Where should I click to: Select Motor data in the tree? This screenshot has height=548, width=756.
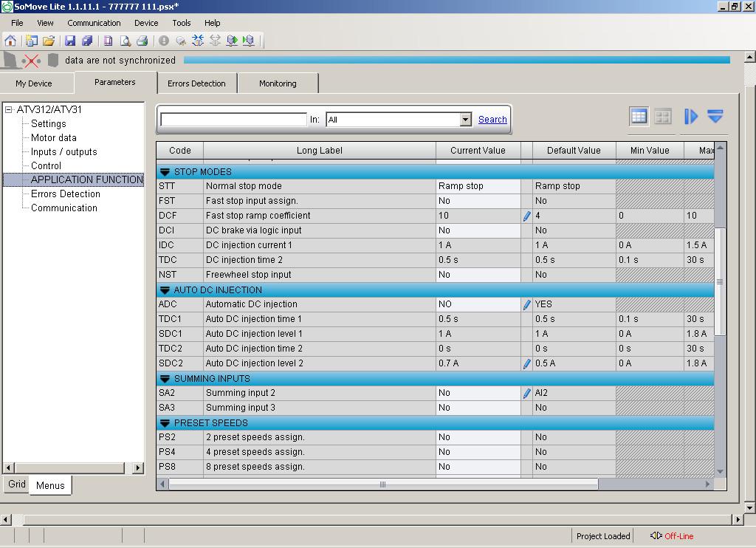pos(53,137)
